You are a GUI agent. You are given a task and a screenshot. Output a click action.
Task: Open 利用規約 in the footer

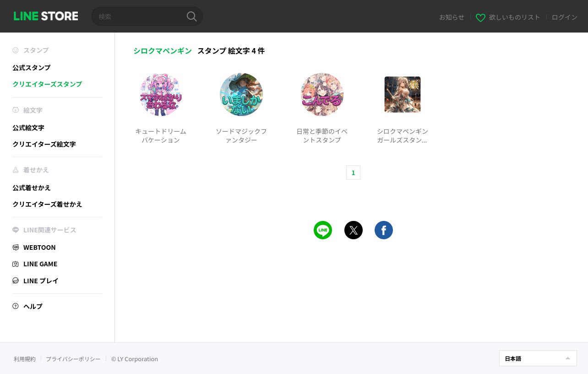(x=25, y=359)
